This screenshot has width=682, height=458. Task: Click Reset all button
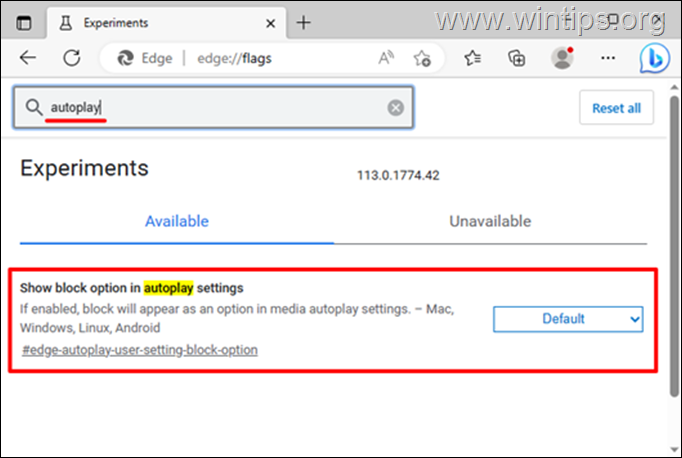616,108
